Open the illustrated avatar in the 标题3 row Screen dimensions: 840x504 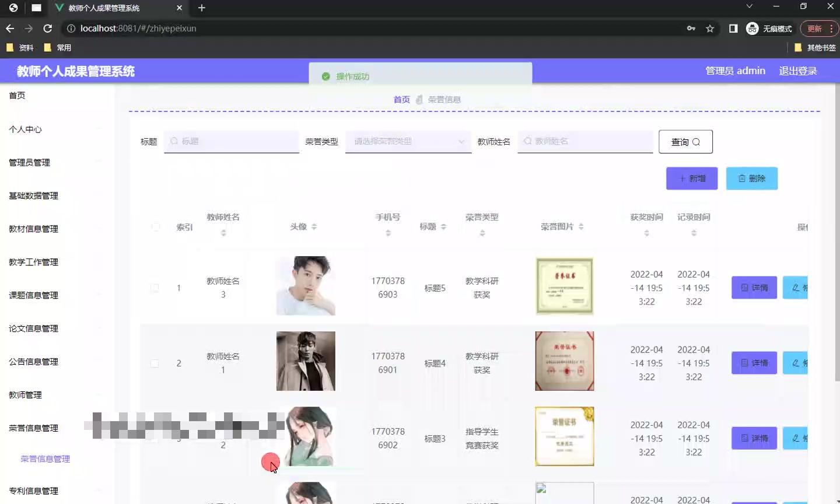(309, 436)
